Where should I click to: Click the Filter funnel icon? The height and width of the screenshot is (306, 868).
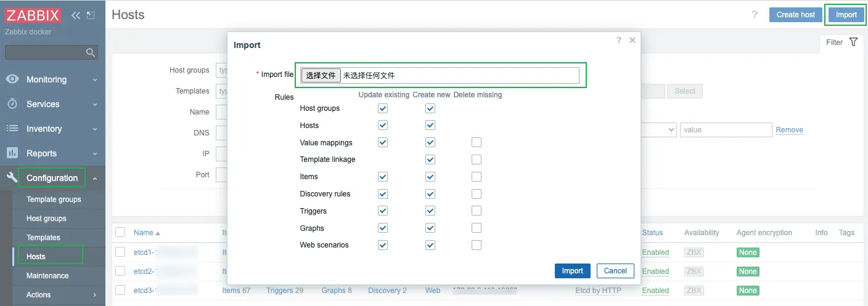point(853,42)
